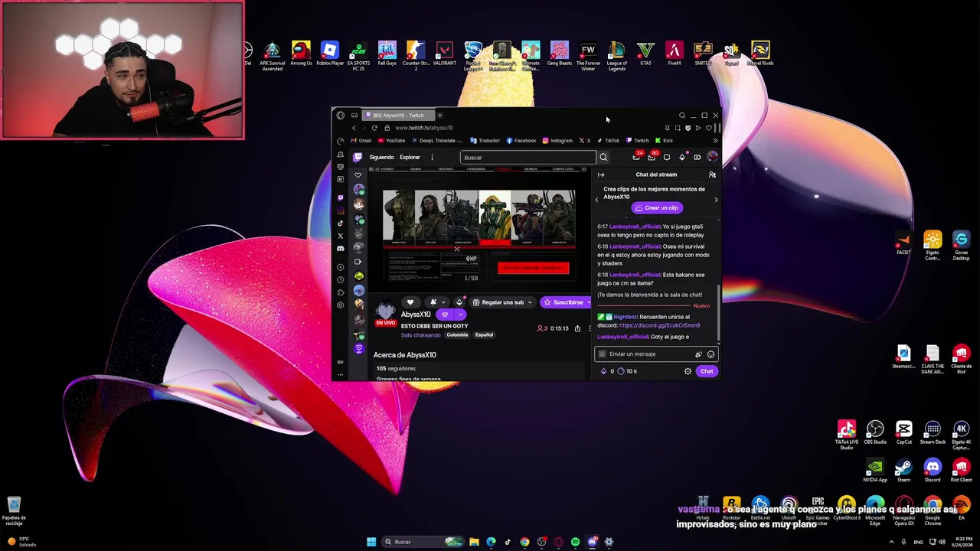Click the Suscribirse button
The image size is (980, 551).
565,302
